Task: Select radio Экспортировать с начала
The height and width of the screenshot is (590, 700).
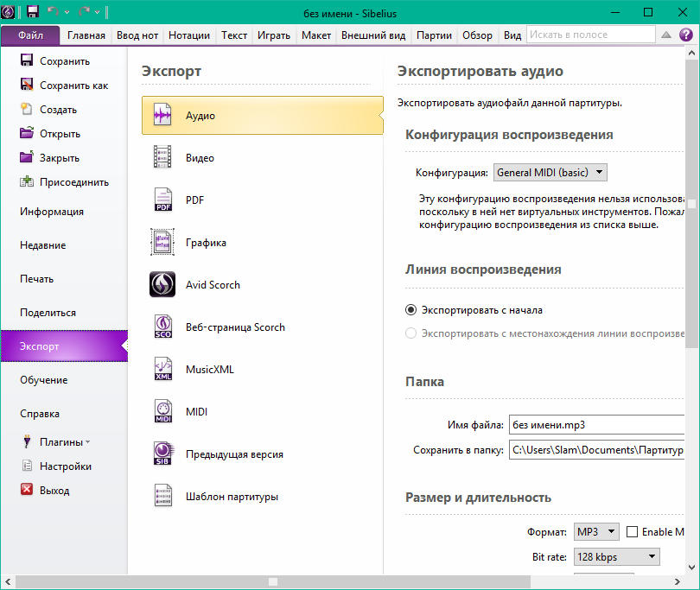Action: [410, 310]
